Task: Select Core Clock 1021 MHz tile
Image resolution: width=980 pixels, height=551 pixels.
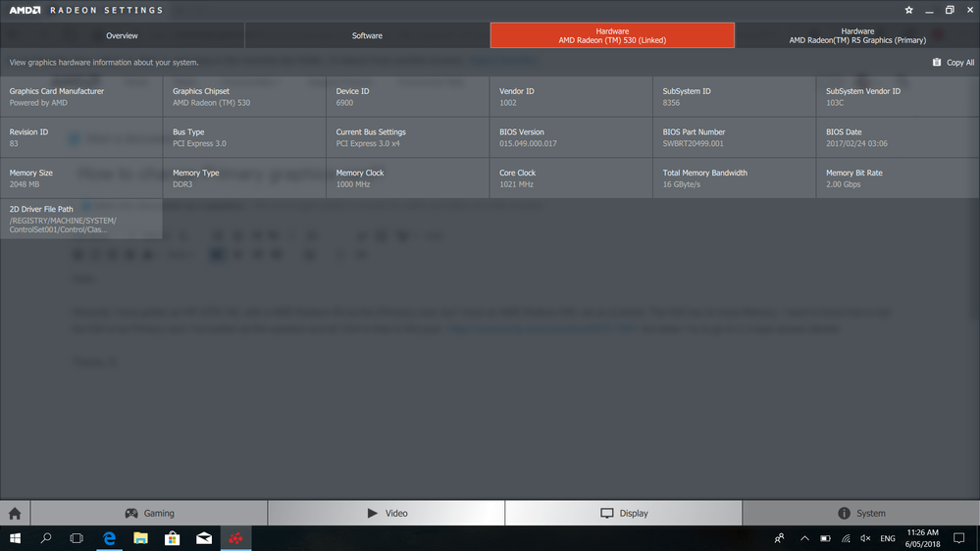Action: coord(571,178)
